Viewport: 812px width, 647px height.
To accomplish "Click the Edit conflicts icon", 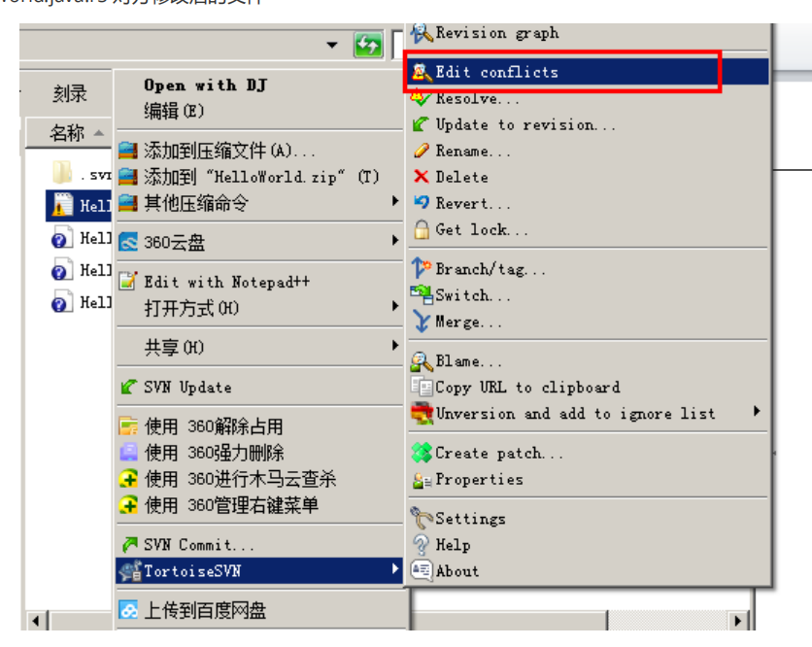I will [x=421, y=72].
